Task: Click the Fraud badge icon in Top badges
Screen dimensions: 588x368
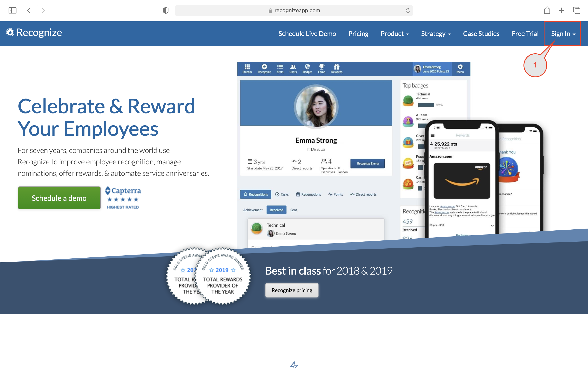Action: coord(408,163)
